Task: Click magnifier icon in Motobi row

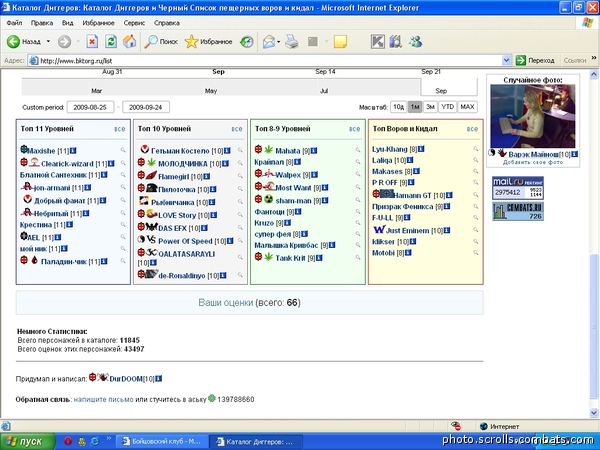Action: pyautogui.click(x=475, y=253)
